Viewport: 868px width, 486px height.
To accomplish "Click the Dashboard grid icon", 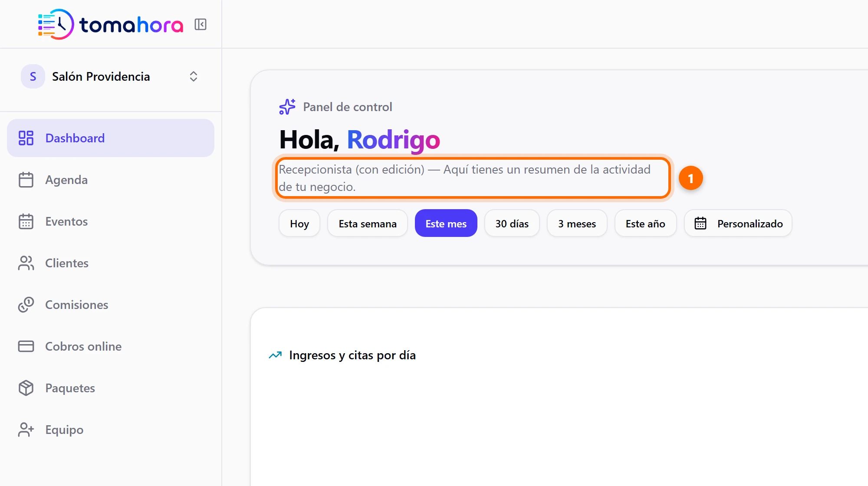I will (x=26, y=138).
